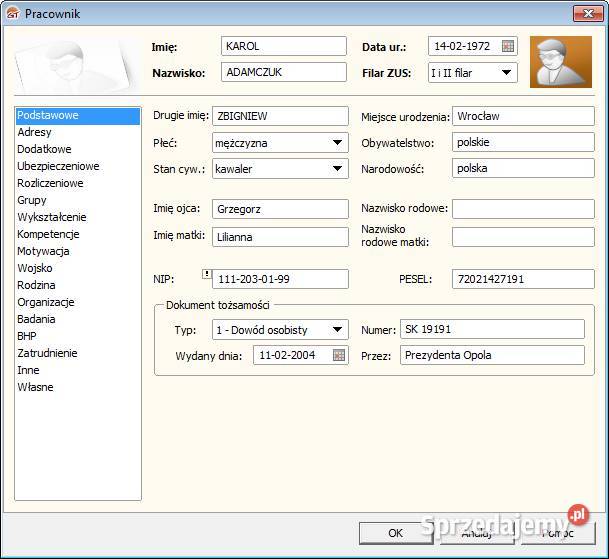
Task: Select the Podstawowe section
Action: tap(78, 116)
